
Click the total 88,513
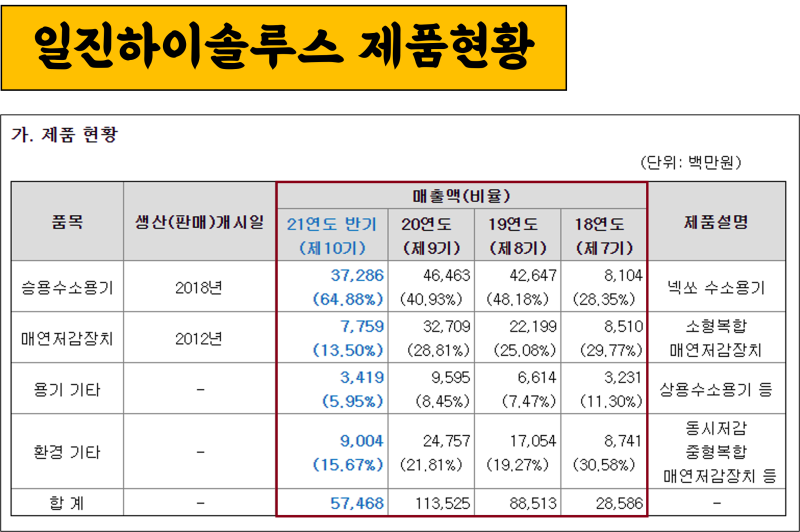click(533, 503)
